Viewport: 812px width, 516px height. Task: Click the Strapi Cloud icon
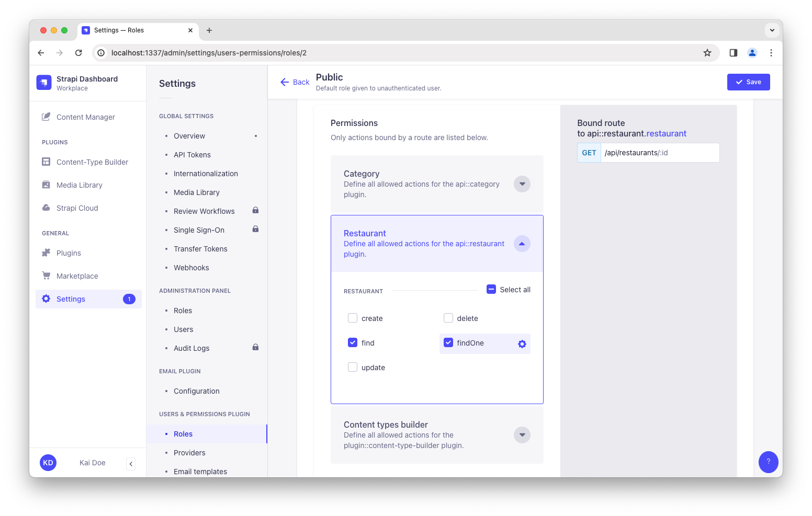click(x=47, y=208)
